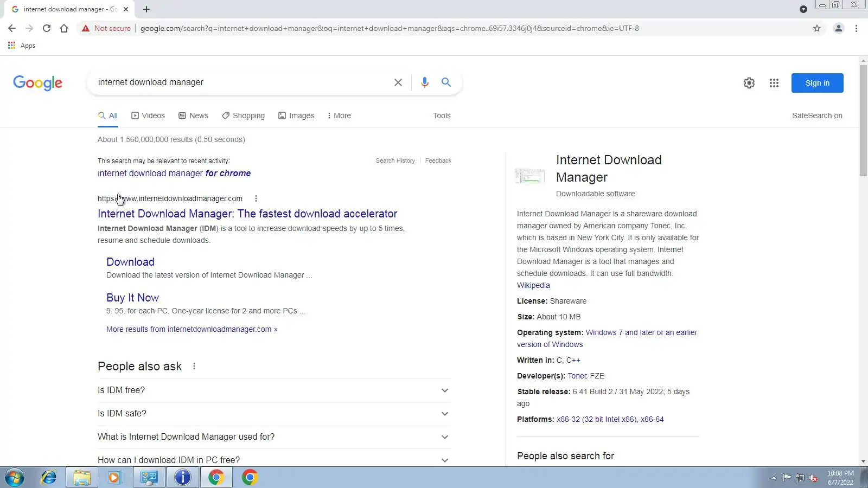The height and width of the screenshot is (488, 868).
Task: Click the blue Sign in button
Action: [x=818, y=83]
